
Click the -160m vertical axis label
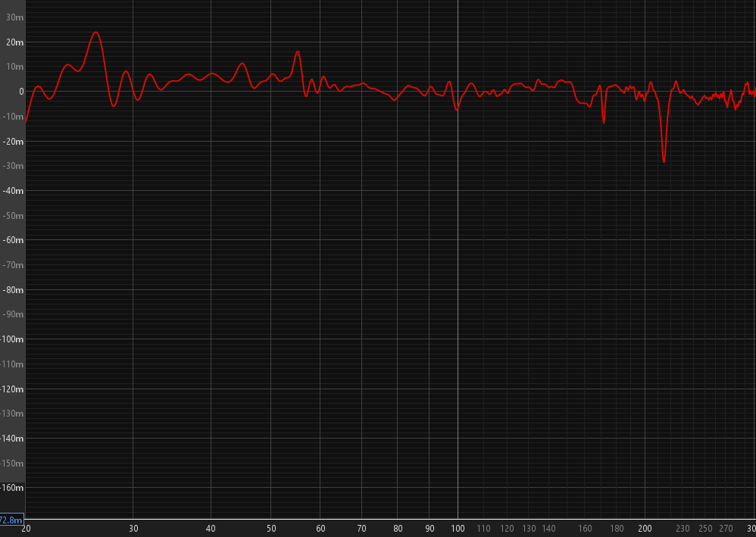[x=12, y=488]
